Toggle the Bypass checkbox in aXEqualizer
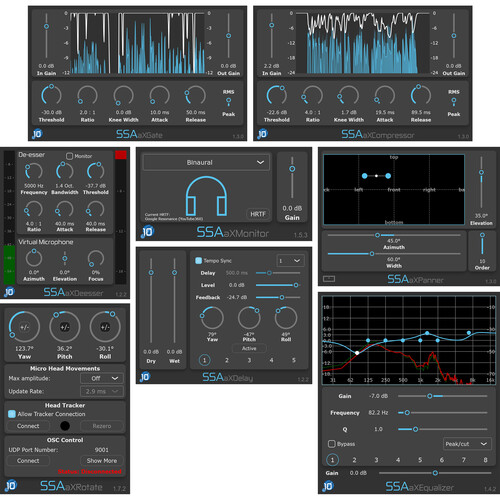Screen dimensions: 500x500 pos(331,444)
